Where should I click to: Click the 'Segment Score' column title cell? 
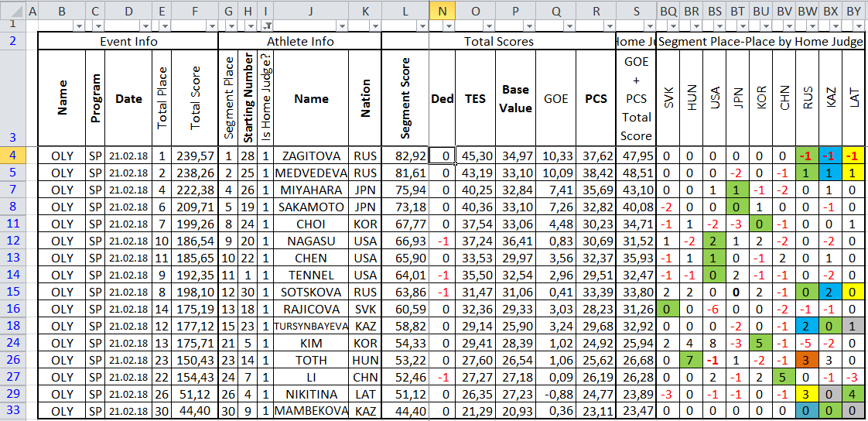tap(405, 98)
